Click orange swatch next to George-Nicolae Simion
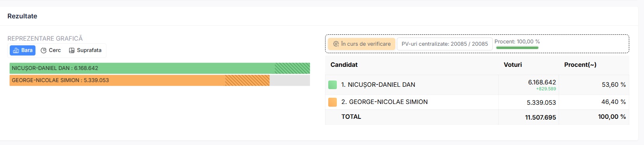Screen dimensions: 644x145 333,102
